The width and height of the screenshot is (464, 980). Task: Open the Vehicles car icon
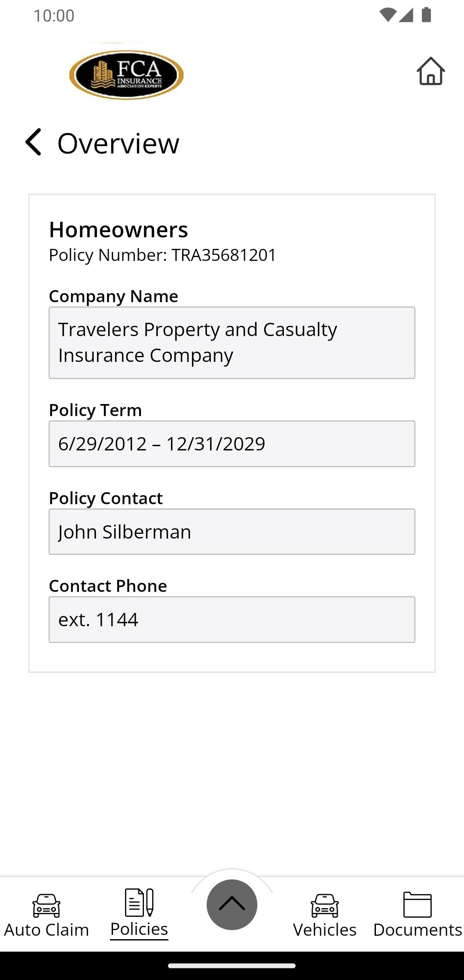point(325,905)
